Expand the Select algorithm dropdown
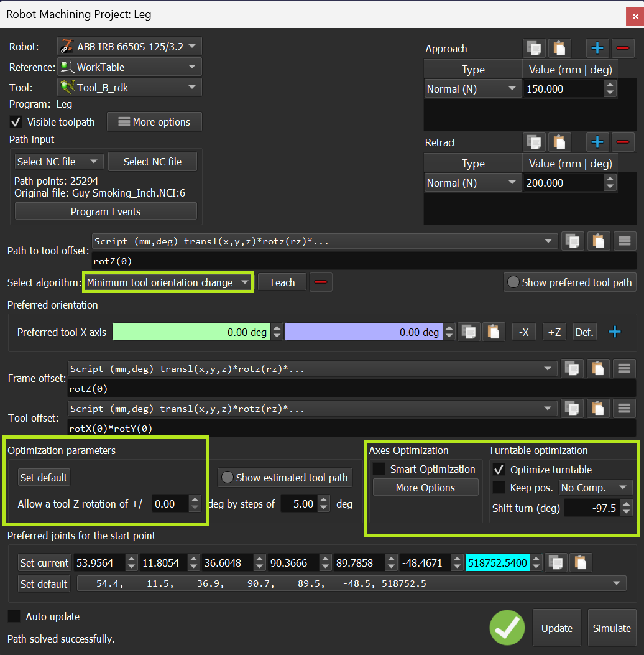This screenshot has height=655, width=644. [168, 282]
